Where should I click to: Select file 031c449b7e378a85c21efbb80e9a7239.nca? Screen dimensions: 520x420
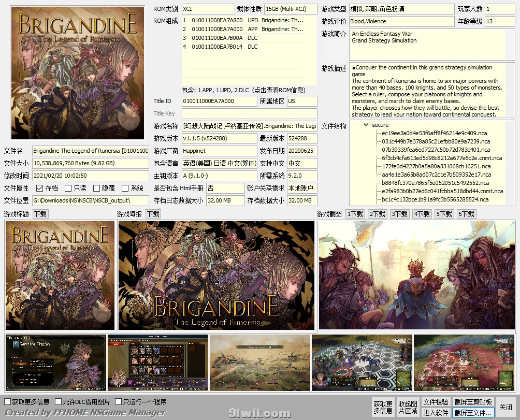(436, 141)
